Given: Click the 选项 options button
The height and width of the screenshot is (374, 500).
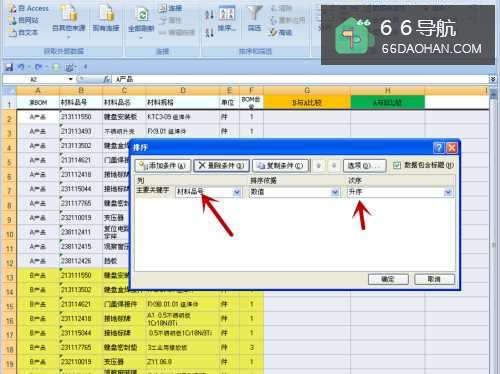Looking at the screenshot, I should [365, 166].
